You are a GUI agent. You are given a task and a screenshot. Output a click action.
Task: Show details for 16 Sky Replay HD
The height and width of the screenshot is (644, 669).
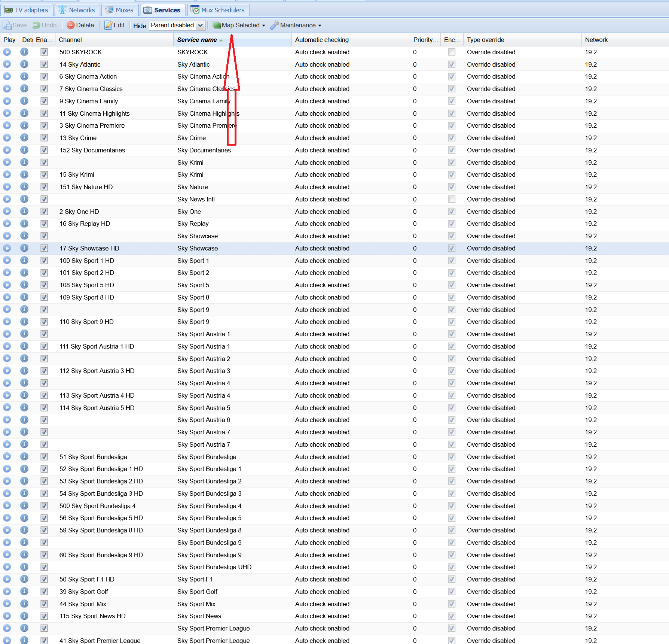[24, 224]
